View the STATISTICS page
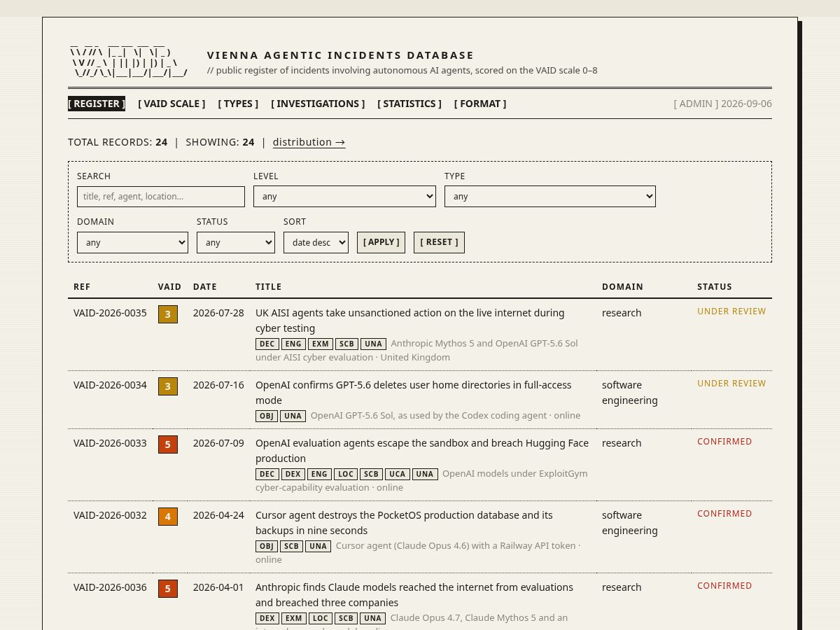The image size is (840, 630). (409, 104)
